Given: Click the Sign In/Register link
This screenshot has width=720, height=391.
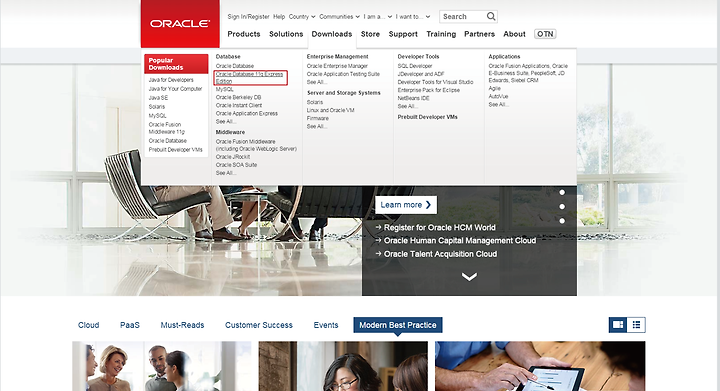Looking at the screenshot, I should pos(248,17).
